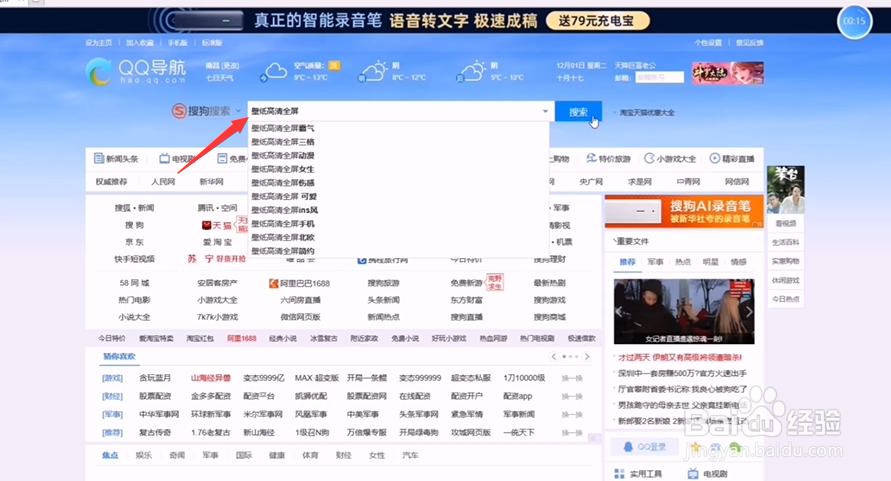Choose suggestion 壁纸高清全屏 可爱
The width and height of the screenshot is (891, 481).
coord(284,197)
